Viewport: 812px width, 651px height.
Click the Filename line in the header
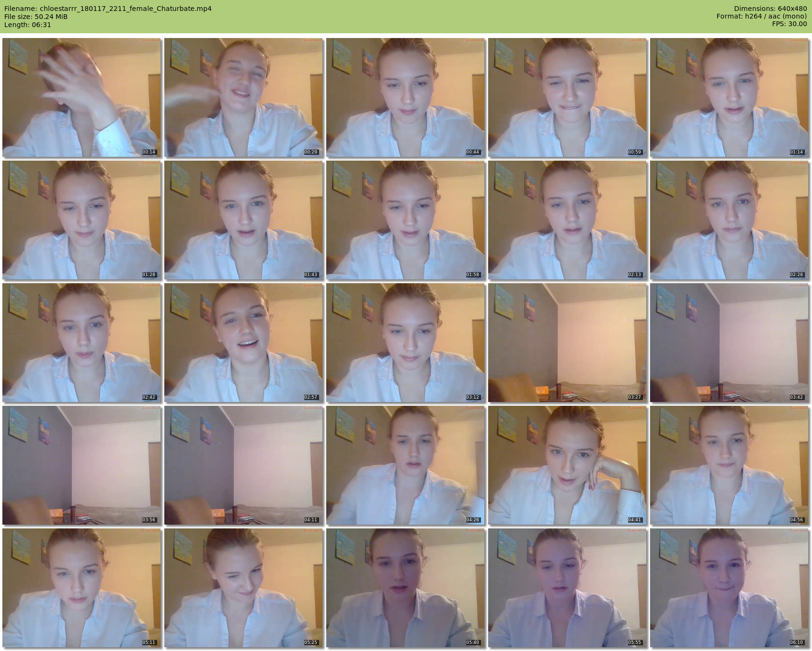(108, 9)
